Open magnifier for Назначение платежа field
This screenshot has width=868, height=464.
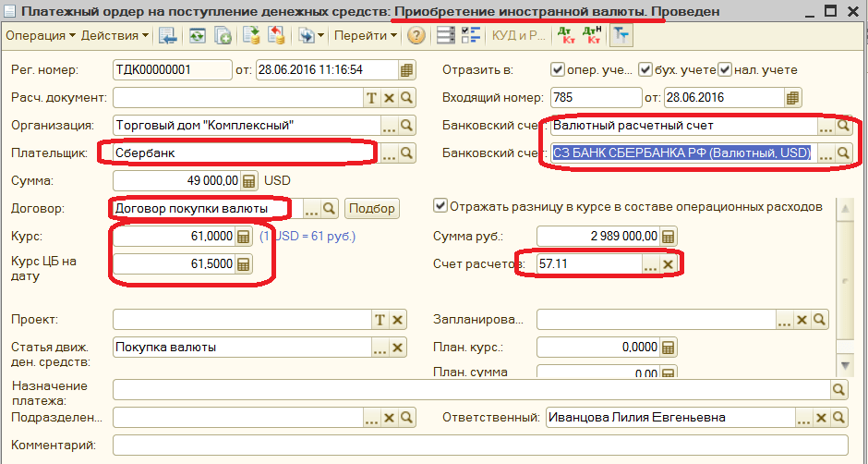tap(839, 389)
